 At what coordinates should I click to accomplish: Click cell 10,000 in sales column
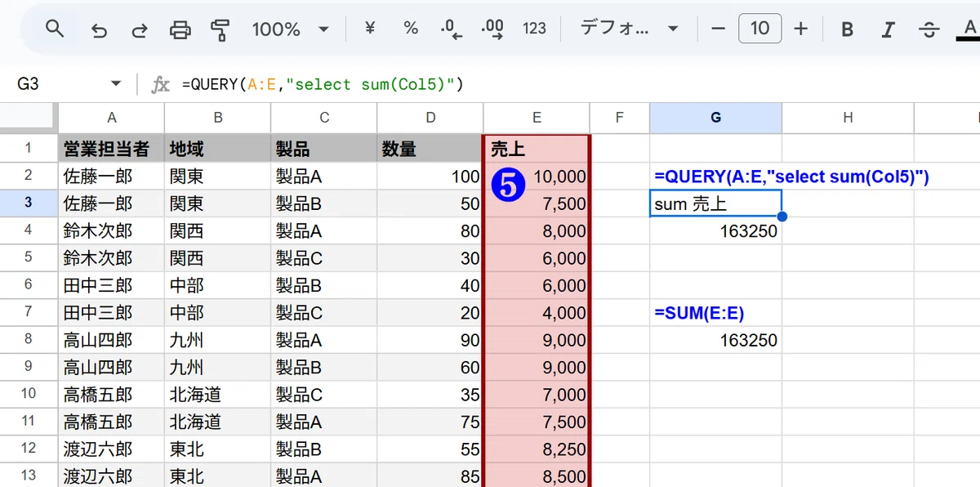537,176
